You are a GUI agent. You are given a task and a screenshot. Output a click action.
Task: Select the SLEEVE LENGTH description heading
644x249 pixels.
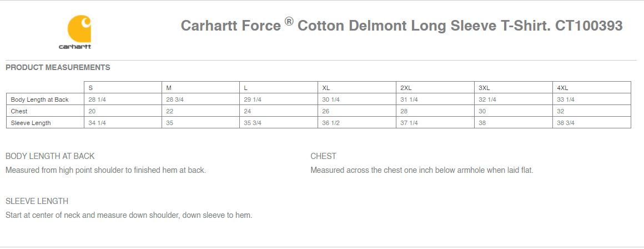pos(37,201)
